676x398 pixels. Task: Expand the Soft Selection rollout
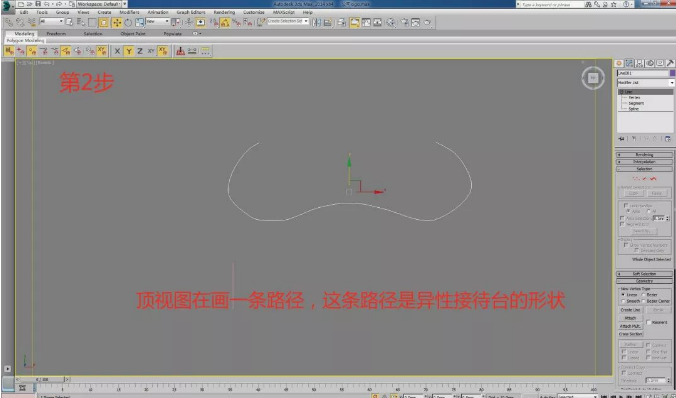coord(644,274)
